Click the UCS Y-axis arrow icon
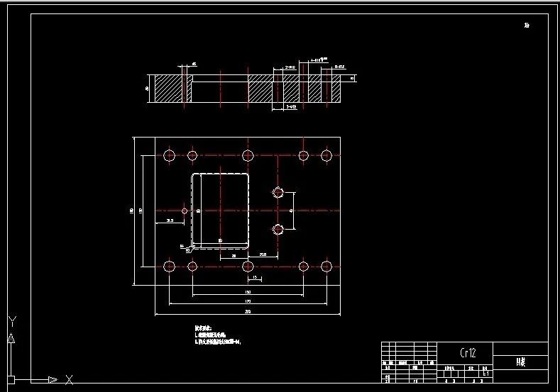 11,338
